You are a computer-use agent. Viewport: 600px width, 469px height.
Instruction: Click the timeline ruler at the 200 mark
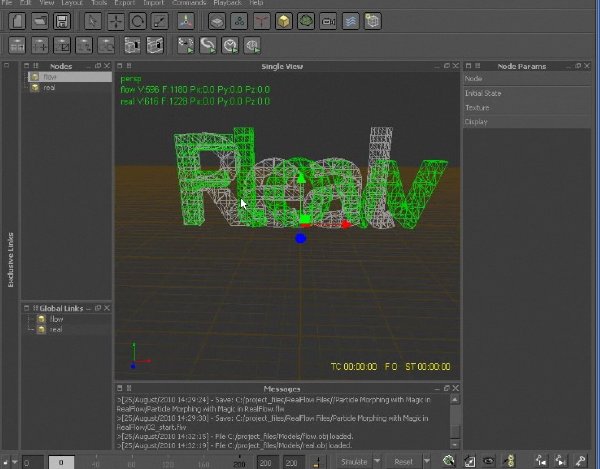point(239,461)
